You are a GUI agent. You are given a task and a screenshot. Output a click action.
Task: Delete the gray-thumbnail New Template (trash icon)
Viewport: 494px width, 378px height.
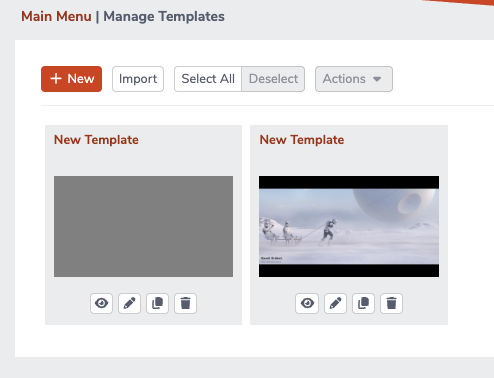pos(185,303)
